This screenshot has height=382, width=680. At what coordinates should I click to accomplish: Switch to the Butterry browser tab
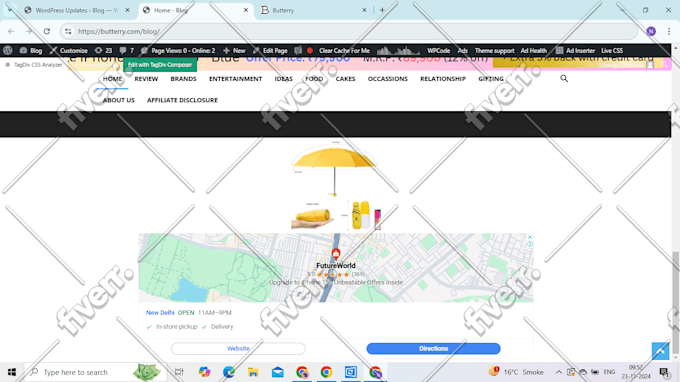pyautogui.click(x=314, y=10)
